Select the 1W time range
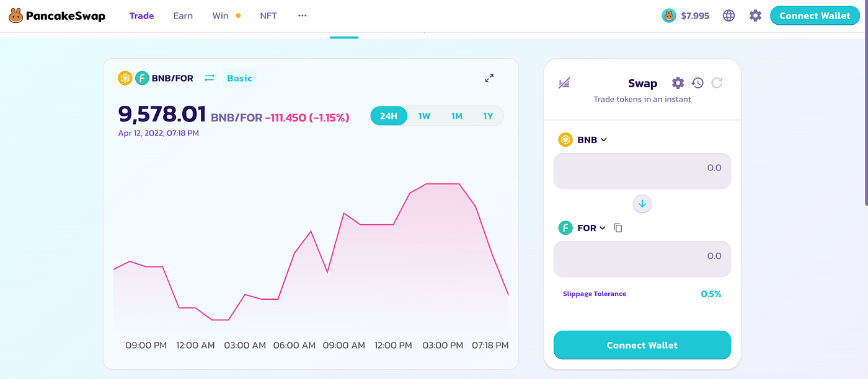The height and width of the screenshot is (379, 868). [x=424, y=116]
